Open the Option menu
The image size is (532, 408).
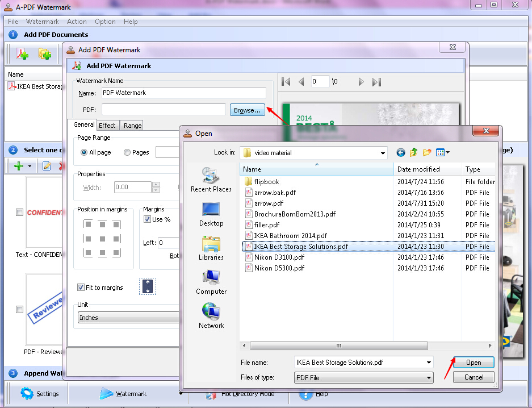tap(105, 22)
